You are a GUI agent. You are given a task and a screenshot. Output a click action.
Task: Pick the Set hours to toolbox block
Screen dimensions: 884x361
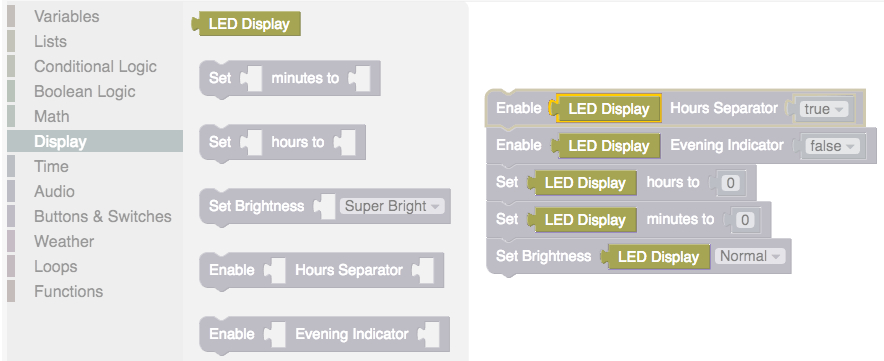[x=282, y=143]
